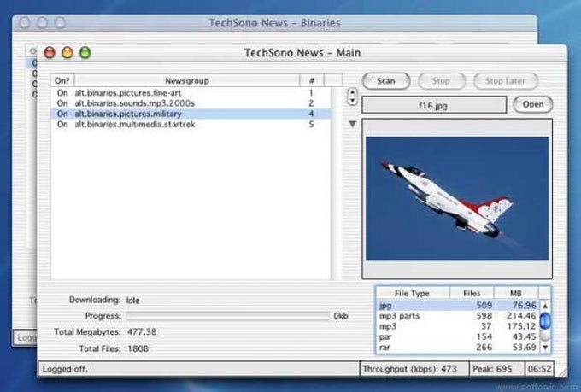Click the Logged off status text
This screenshot has height=392, width=581.
click(65, 369)
